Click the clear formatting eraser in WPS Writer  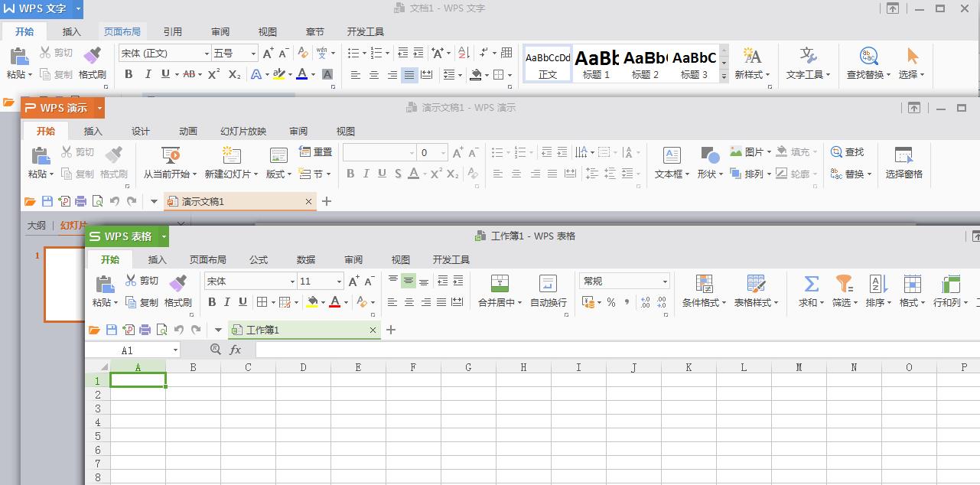click(303, 53)
